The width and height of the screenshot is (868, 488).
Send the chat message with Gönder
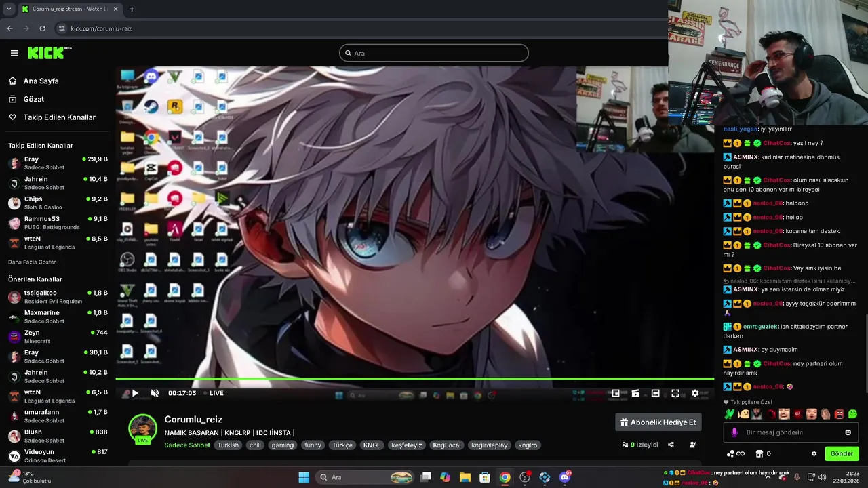842,453
